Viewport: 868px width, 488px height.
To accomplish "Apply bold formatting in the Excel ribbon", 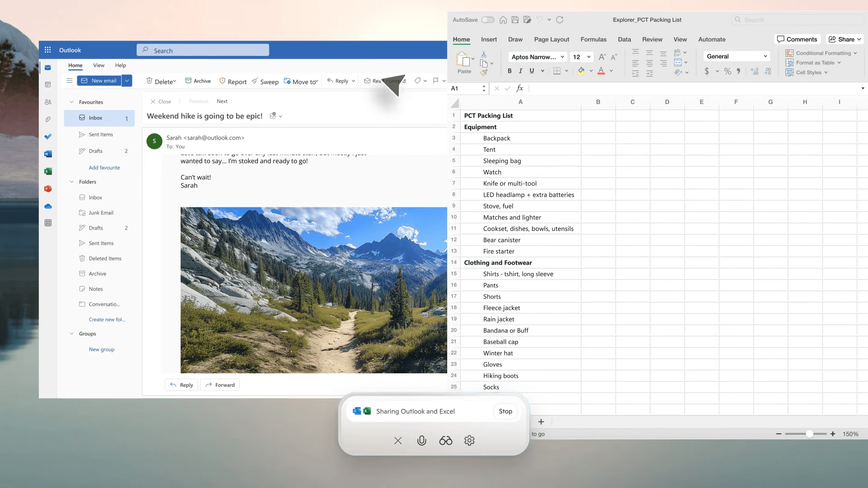I will point(509,71).
